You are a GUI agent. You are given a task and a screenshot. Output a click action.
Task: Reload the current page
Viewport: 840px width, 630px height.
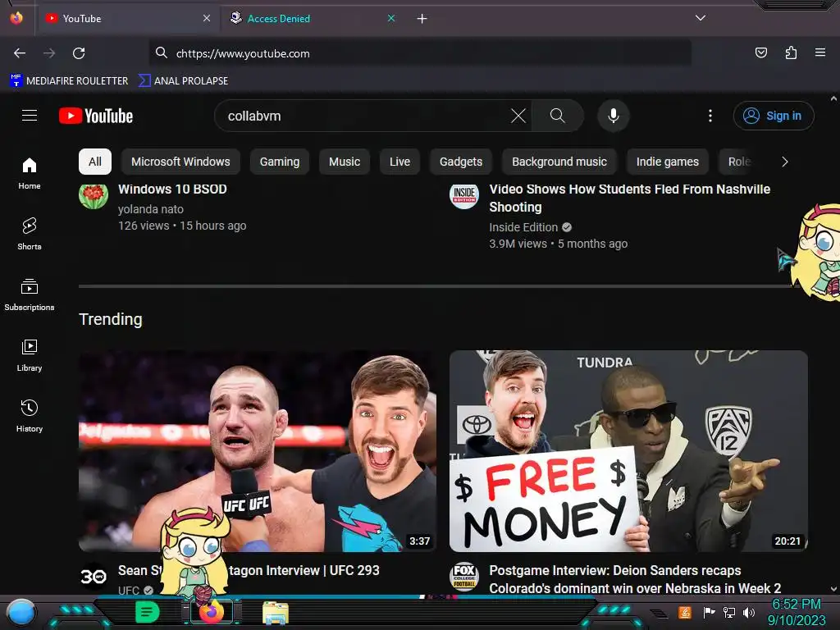click(79, 53)
